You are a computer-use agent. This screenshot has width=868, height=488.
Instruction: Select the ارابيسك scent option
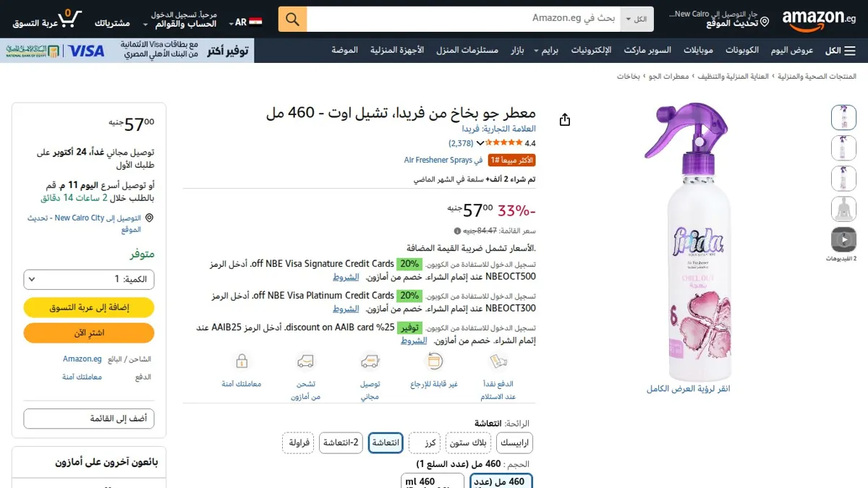(515, 442)
